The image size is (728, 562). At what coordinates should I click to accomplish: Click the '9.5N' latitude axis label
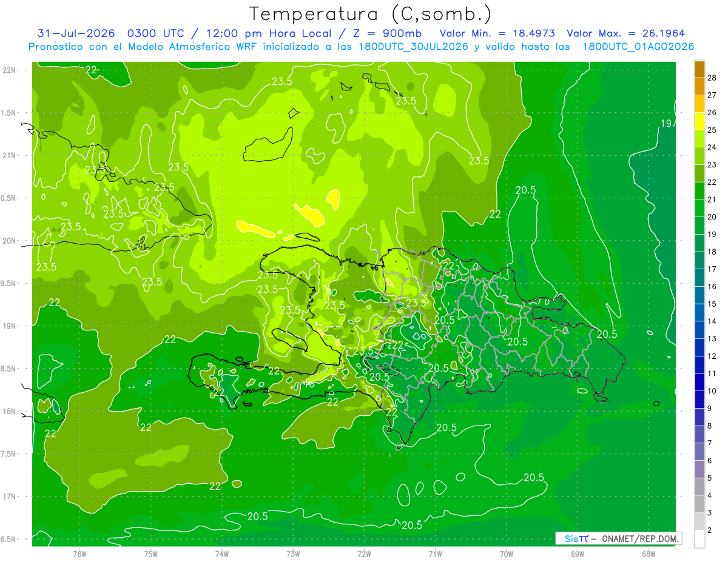tap(9, 283)
